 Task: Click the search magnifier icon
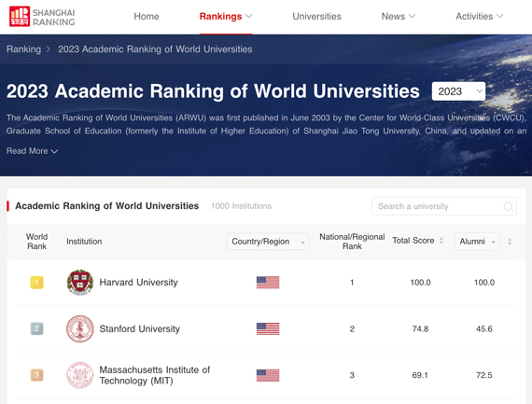[x=509, y=206]
